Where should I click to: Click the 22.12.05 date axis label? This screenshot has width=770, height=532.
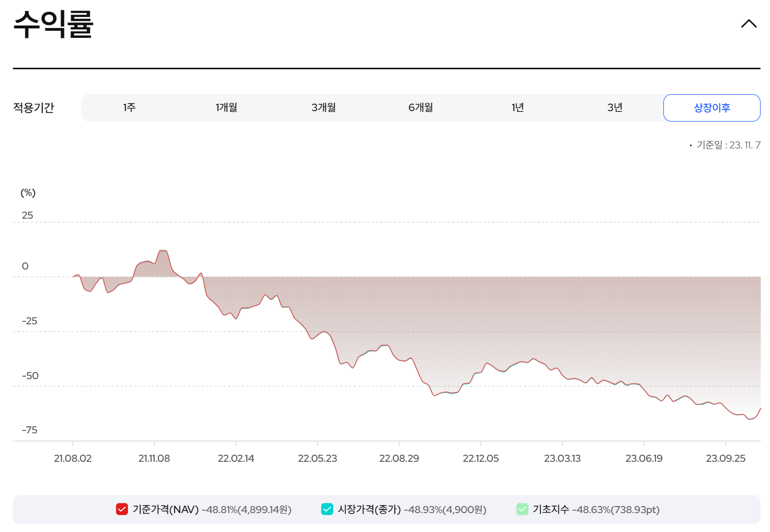(x=481, y=458)
